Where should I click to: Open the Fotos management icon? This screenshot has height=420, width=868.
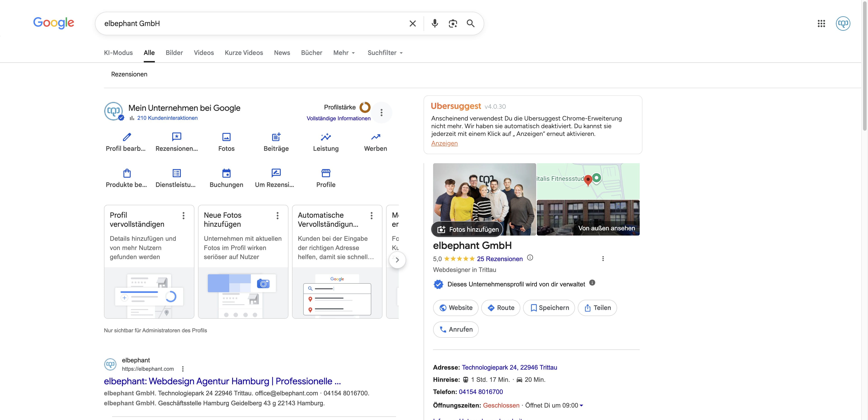coord(226,137)
